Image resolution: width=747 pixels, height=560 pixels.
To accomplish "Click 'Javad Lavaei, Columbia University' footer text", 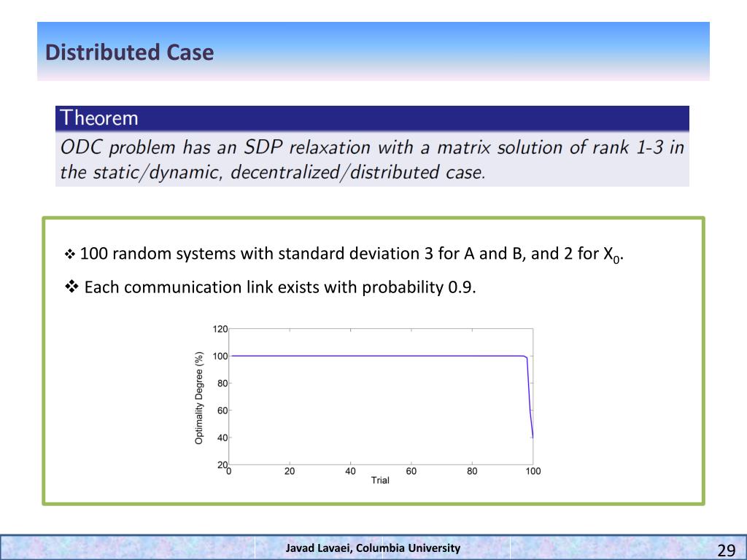I will pyautogui.click(x=373, y=548).
